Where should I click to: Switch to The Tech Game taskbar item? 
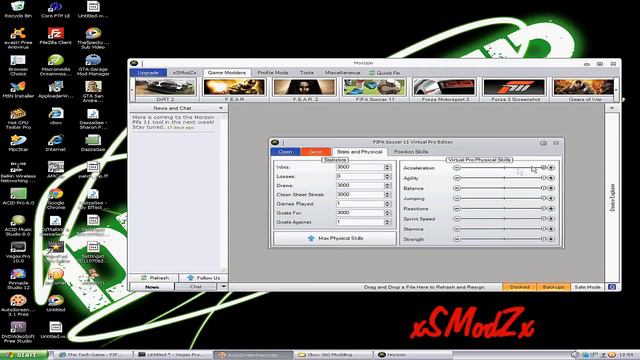tap(93, 355)
